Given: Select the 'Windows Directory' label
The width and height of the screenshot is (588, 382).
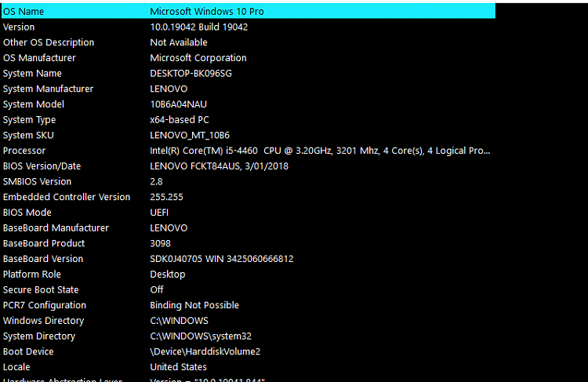Looking at the screenshot, I should (x=43, y=321).
